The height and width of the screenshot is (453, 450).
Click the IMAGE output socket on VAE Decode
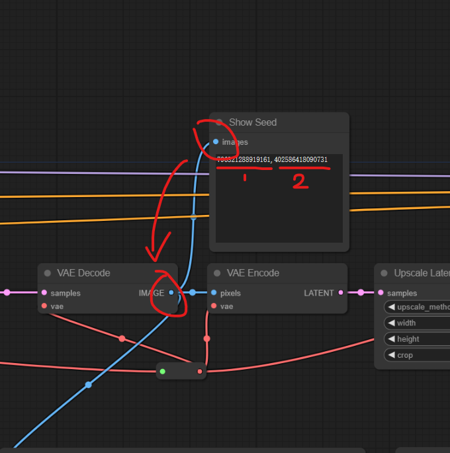click(171, 293)
